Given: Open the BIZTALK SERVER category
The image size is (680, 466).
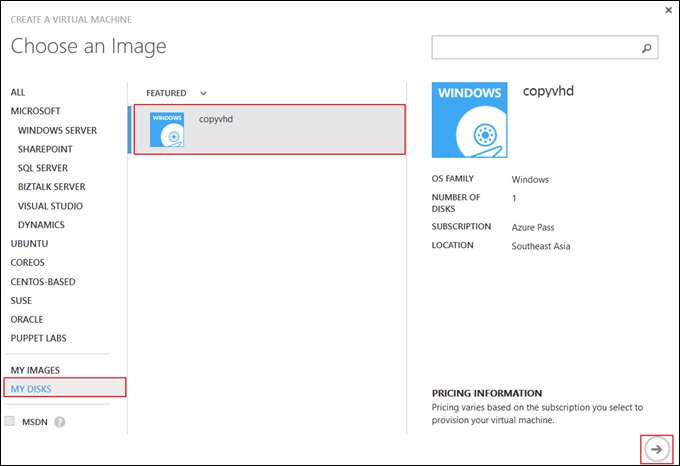Looking at the screenshot, I should click(x=52, y=187).
